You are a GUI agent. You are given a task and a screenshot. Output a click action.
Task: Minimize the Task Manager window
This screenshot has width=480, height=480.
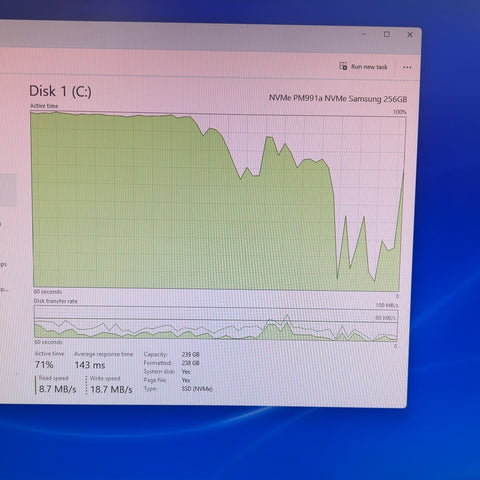pyautogui.click(x=364, y=34)
